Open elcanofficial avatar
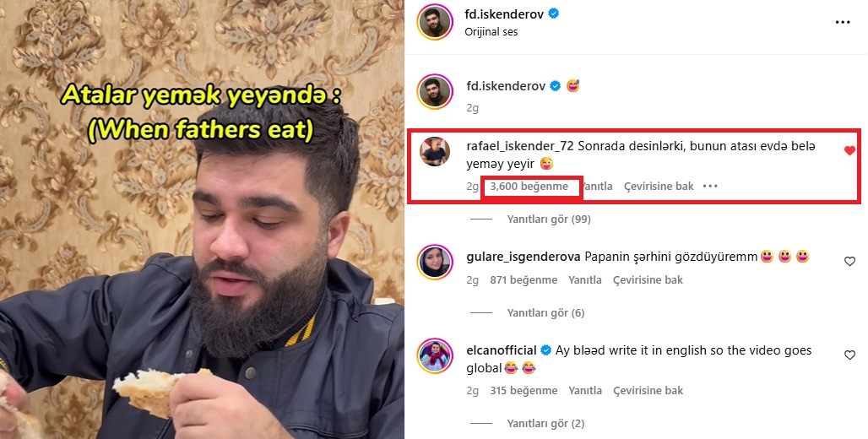This screenshot has width=868, height=439. [435, 355]
